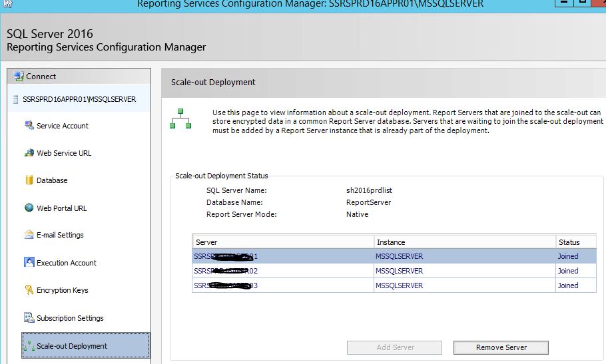Click the Database cylinder icon
Viewport: 606px width, 364px height.
(x=29, y=180)
